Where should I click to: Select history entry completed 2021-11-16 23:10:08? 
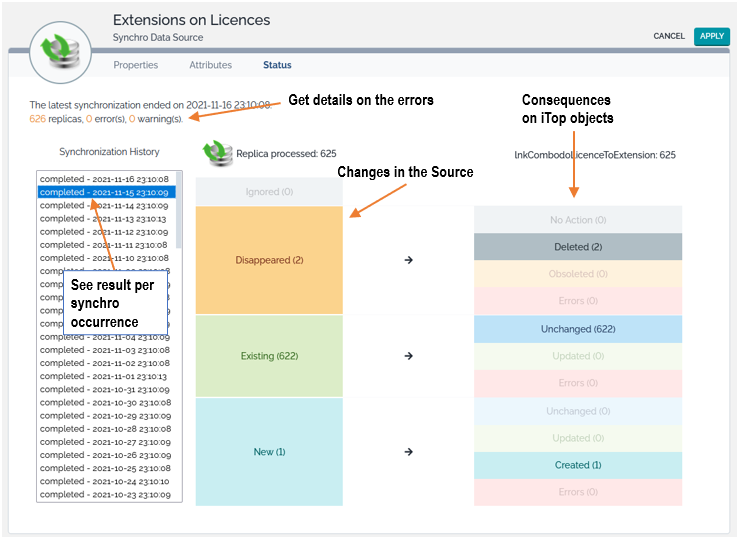[104, 179]
